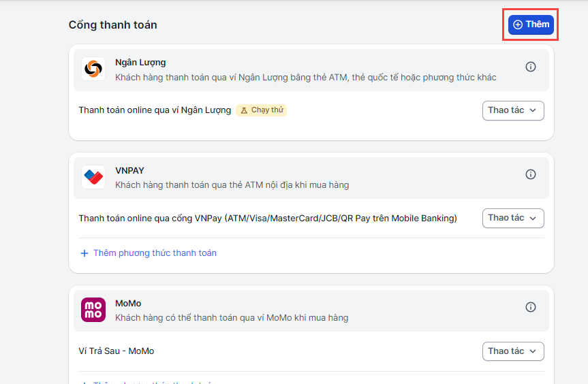The height and width of the screenshot is (384, 588).
Task: Click the Ngân Lượng gateway title
Action: coord(140,63)
